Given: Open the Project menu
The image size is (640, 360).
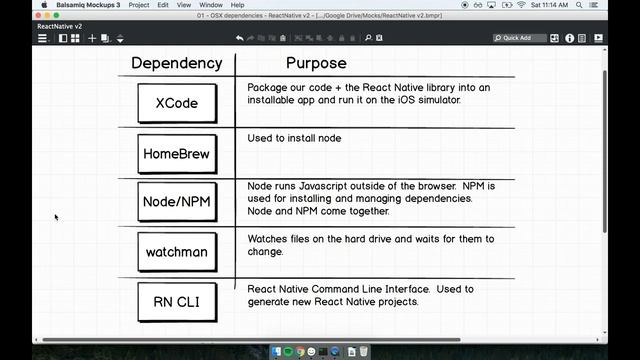Looking at the screenshot, I should pyautogui.click(x=139, y=5).
